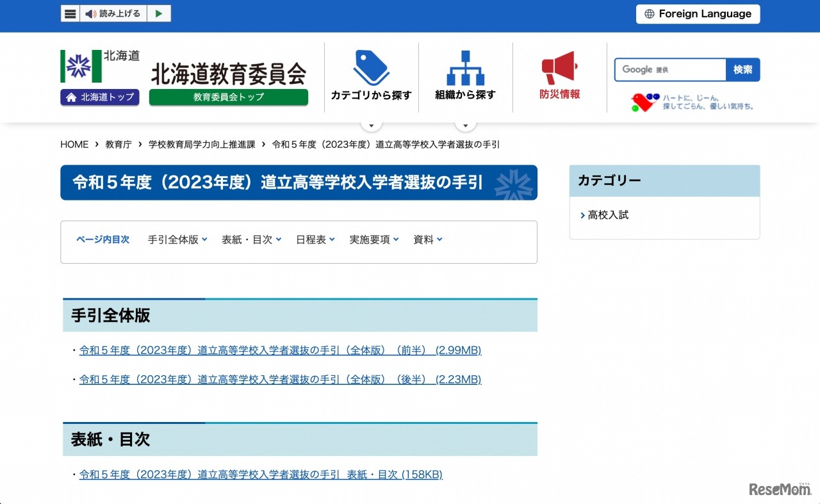Go to 北海道トップ home button
Viewport: 820px width, 504px height.
click(100, 97)
